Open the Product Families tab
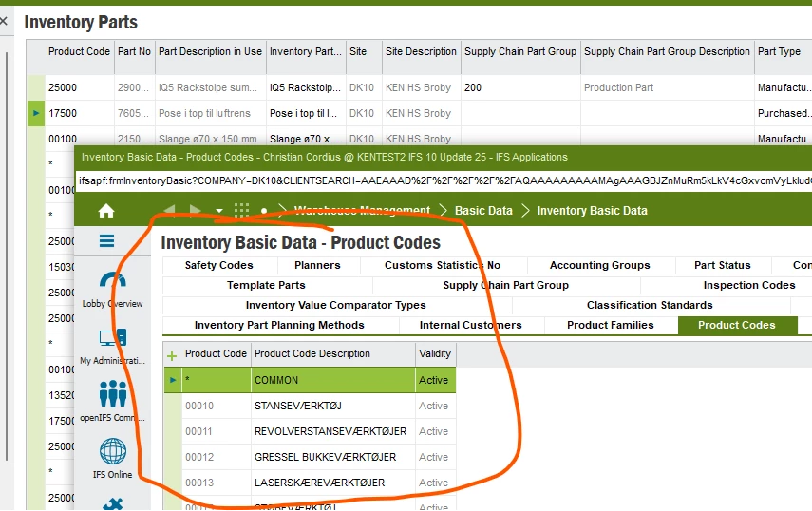This screenshot has height=511, width=812. [611, 325]
